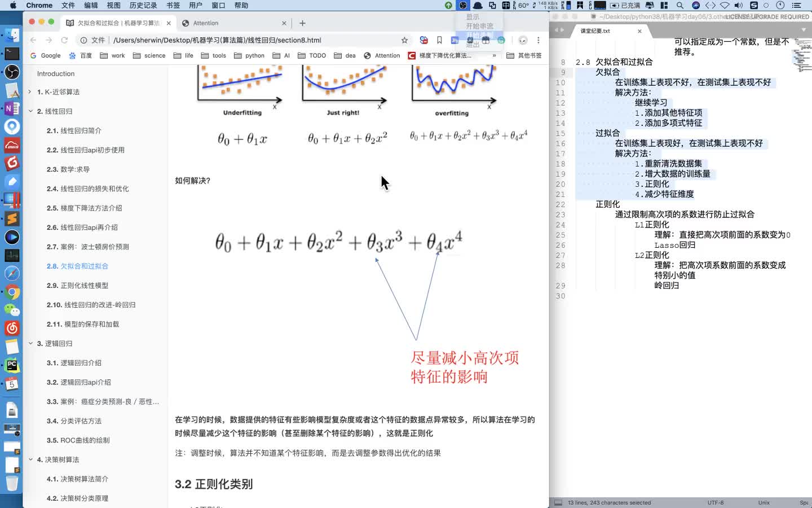
Task: Click Unix line endings in Sublime status bar
Action: [x=764, y=502]
